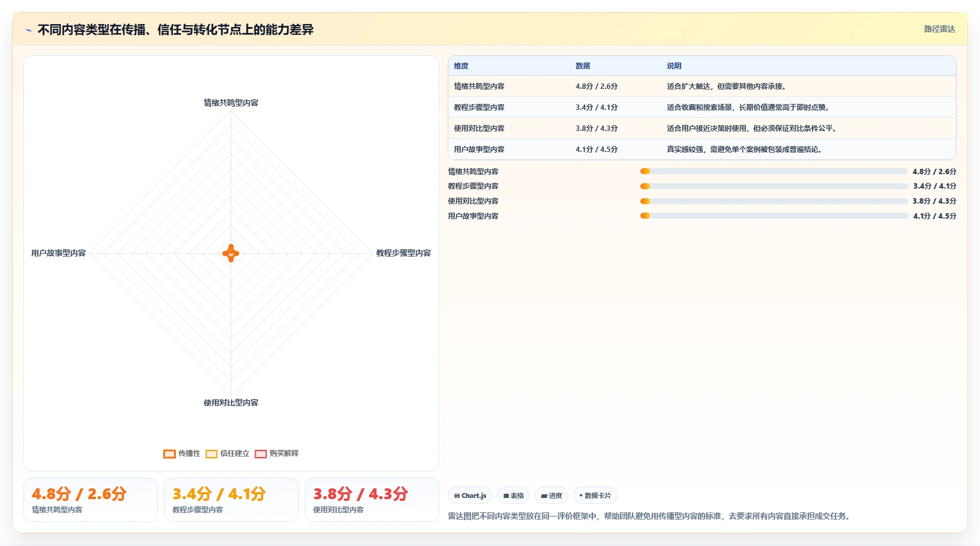Click the 路径雷达 tag in the header

click(x=939, y=29)
